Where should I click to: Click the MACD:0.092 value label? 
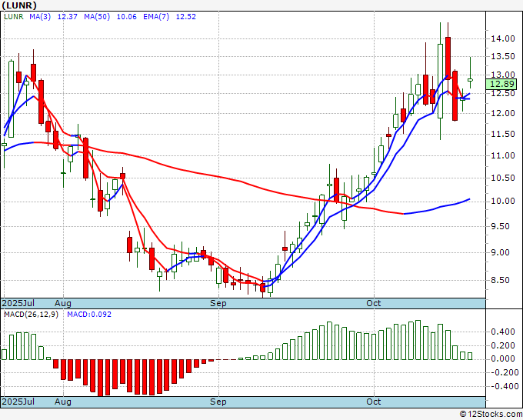[89, 315]
